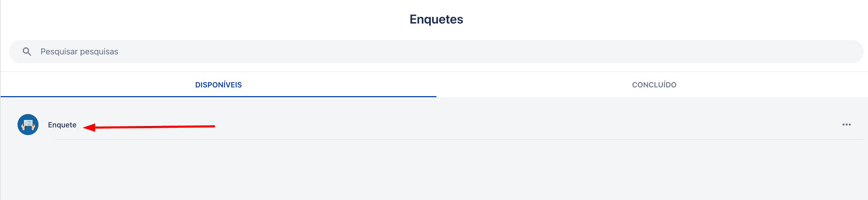Click the magnifying glass search icon

(27, 52)
